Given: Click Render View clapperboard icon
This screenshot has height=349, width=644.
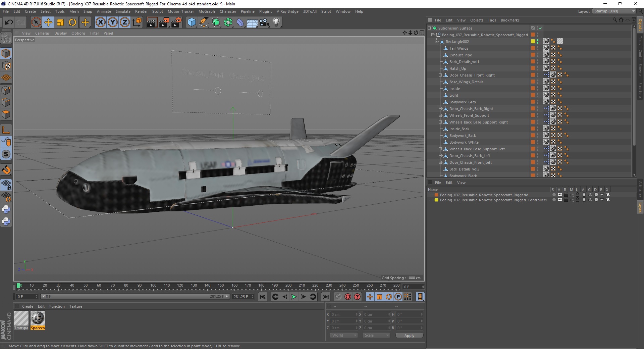Looking at the screenshot, I should (152, 22).
